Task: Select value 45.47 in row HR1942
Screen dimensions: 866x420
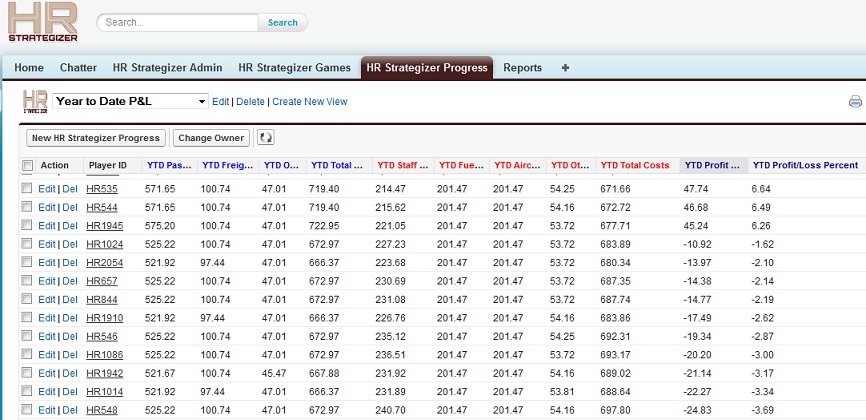Action: pos(274,374)
